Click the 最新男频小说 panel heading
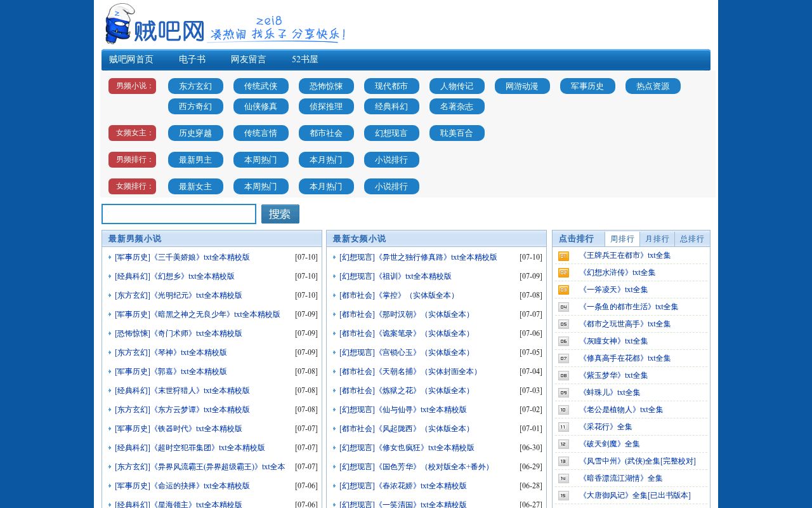This screenshot has width=812, height=508. [134, 239]
